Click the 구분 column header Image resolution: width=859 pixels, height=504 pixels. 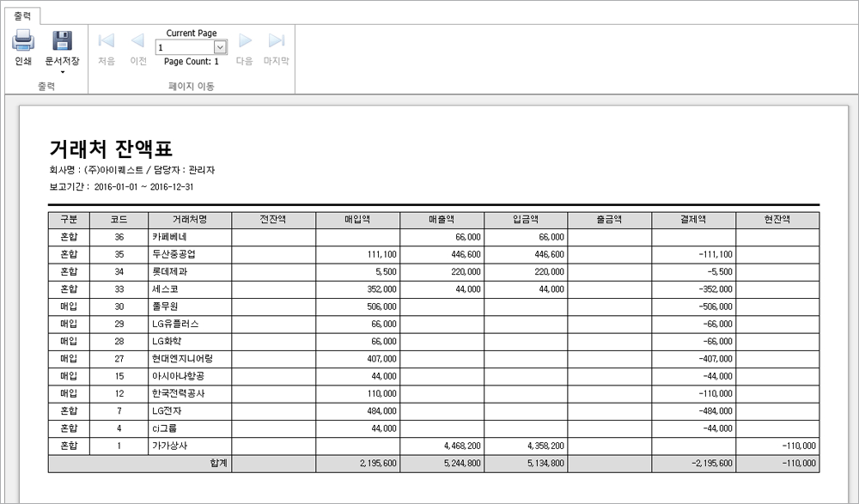[69, 220]
